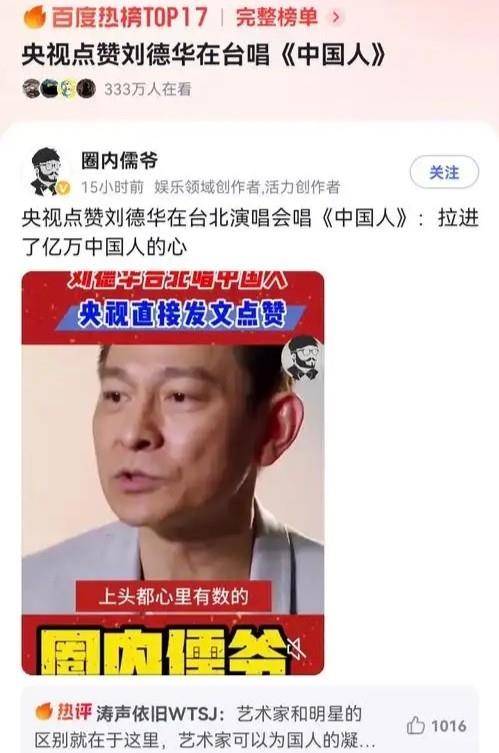Expand the chevron arrow beside 完整榜单
The width and height of the screenshot is (499, 753).
tap(336, 17)
